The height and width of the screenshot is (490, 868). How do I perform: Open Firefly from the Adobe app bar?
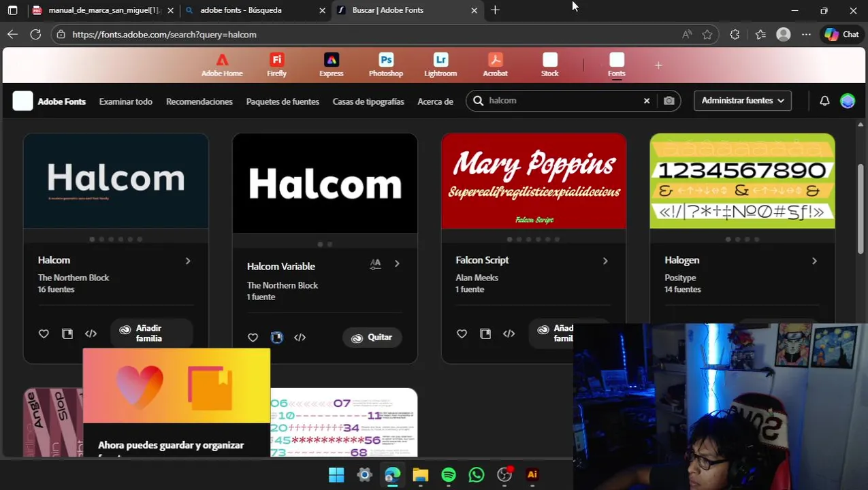(276, 65)
